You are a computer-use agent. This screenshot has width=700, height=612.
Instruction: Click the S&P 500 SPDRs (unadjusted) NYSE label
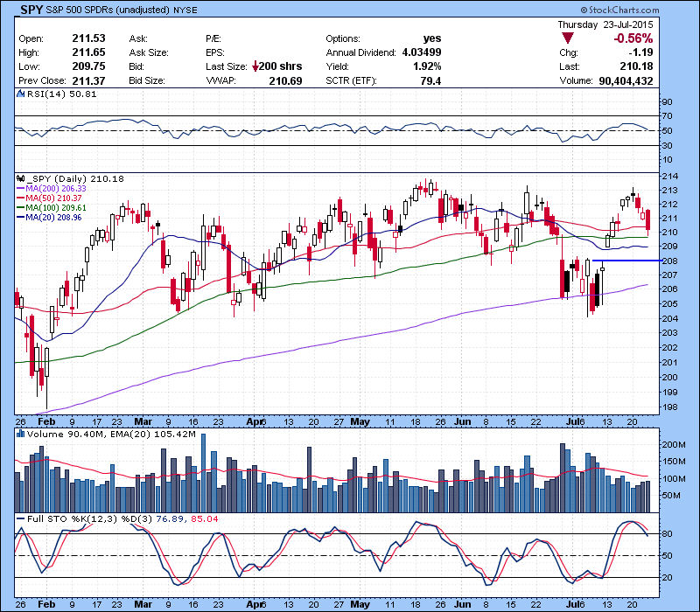[122, 10]
